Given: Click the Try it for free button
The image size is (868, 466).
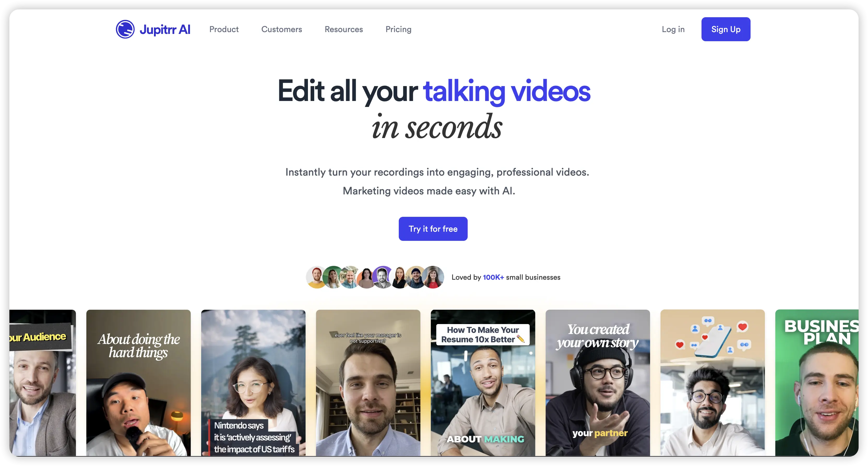Looking at the screenshot, I should pos(433,229).
